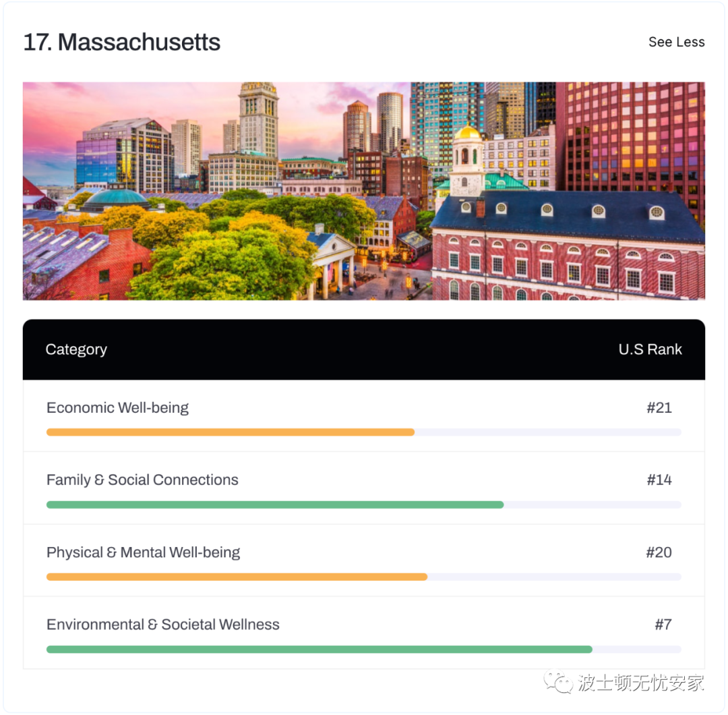Select Environmental & Societal Wellness label
The width and height of the screenshot is (728, 715).
point(162,625)
